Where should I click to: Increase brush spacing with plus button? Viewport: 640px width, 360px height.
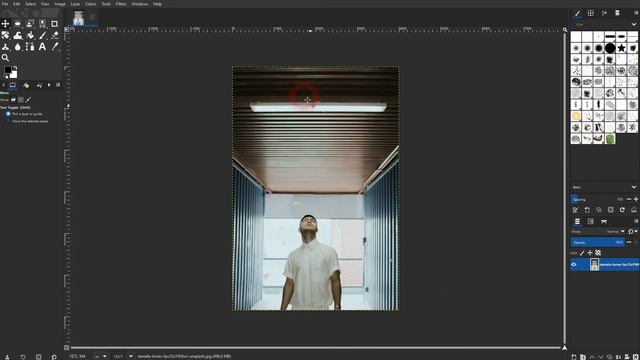(636, 199)
